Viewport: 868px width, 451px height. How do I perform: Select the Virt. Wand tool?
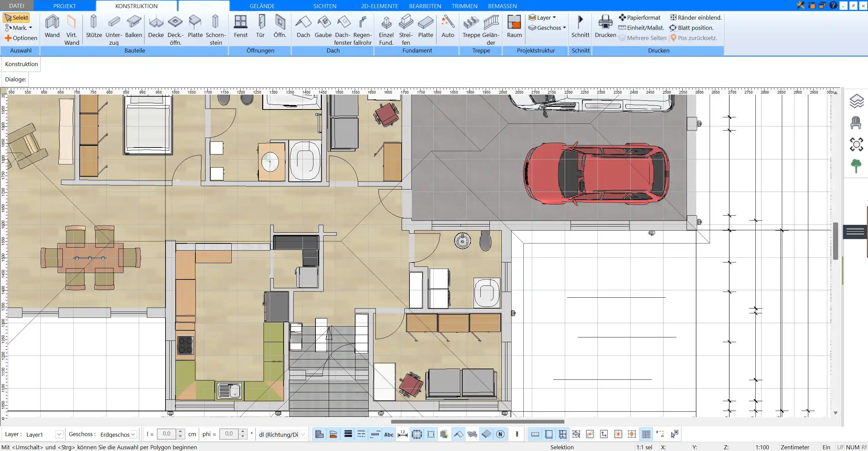72,30
